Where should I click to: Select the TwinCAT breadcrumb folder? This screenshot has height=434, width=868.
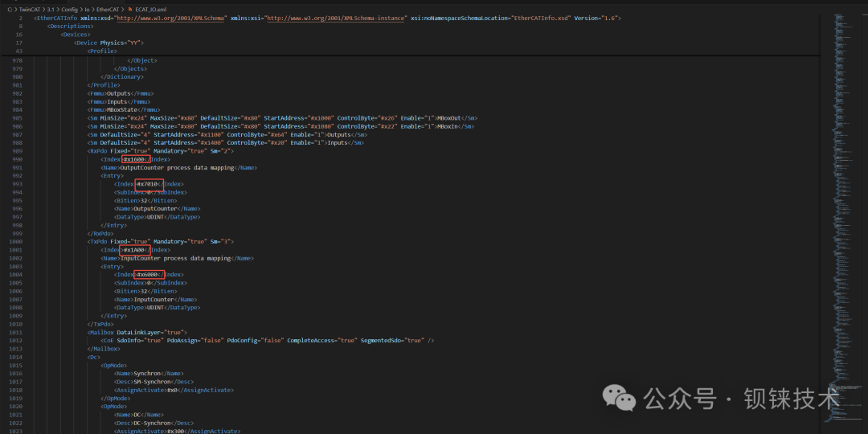[31, 10]
